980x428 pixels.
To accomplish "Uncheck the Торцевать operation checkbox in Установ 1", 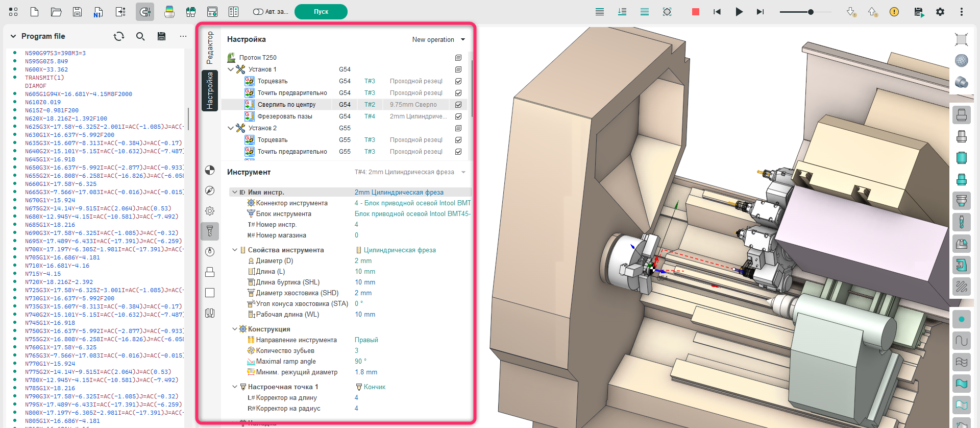I will point(458,81).
